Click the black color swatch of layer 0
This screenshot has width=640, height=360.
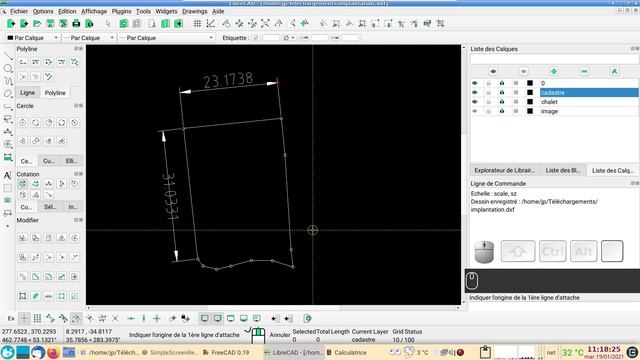tap(530, 83)
